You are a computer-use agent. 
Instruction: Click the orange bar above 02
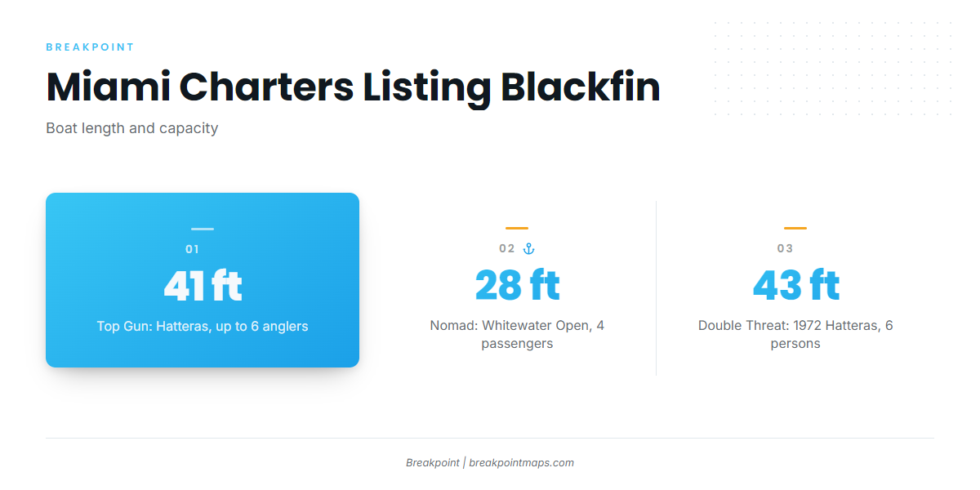[x=517, y=228]
